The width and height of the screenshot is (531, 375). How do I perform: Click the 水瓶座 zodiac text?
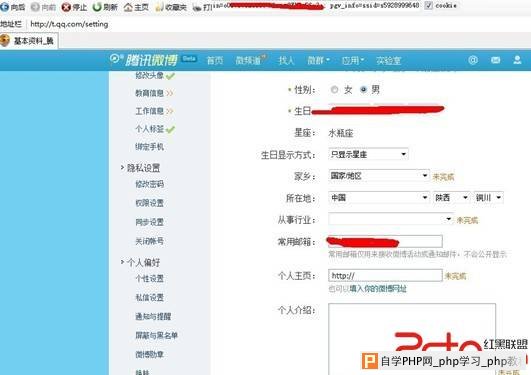(341, 133)
